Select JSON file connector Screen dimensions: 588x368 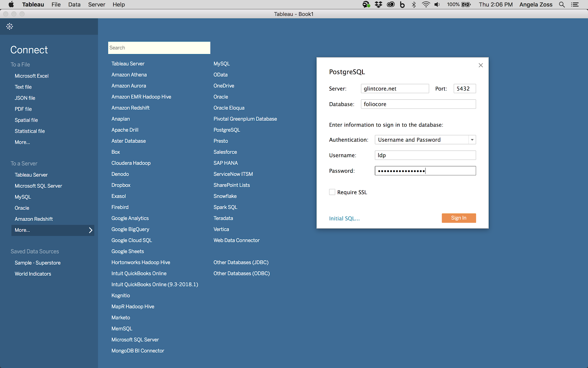25,98
